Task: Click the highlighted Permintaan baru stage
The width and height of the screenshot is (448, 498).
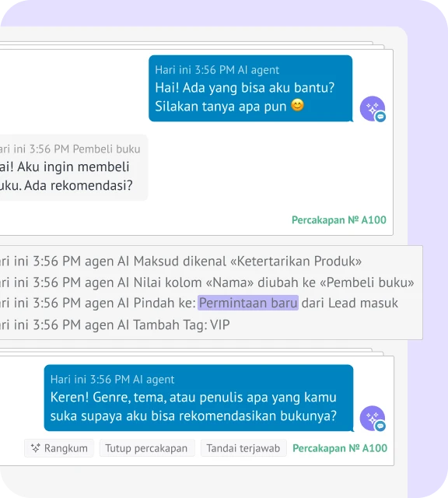Action: point(248,303)
